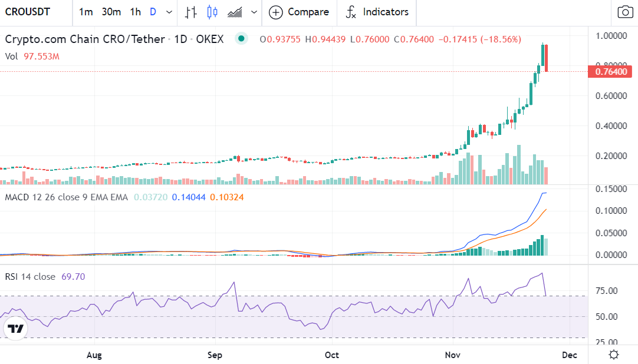Select the MACD 12 26 close indicator legend

66,197
